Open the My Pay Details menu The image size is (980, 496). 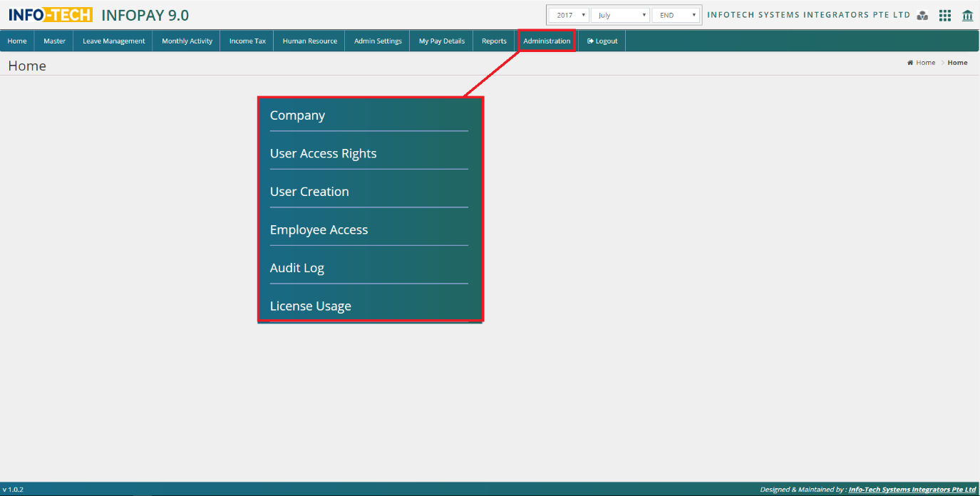pos(441,41)
